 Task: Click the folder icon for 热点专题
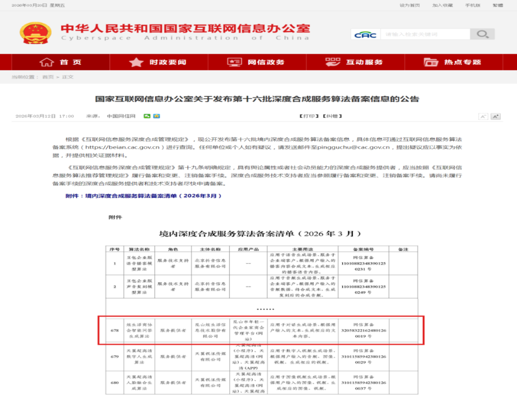pos(431,62)
